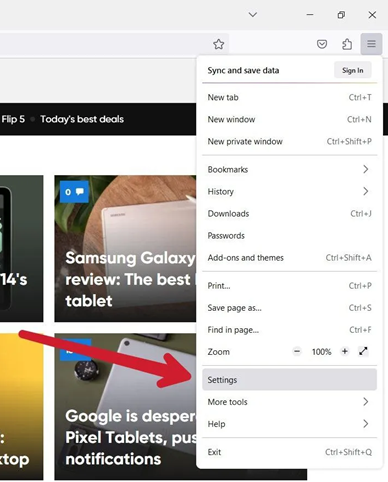Open comments badge on Samsung article

pyautogui.click(x=74, y=192)
